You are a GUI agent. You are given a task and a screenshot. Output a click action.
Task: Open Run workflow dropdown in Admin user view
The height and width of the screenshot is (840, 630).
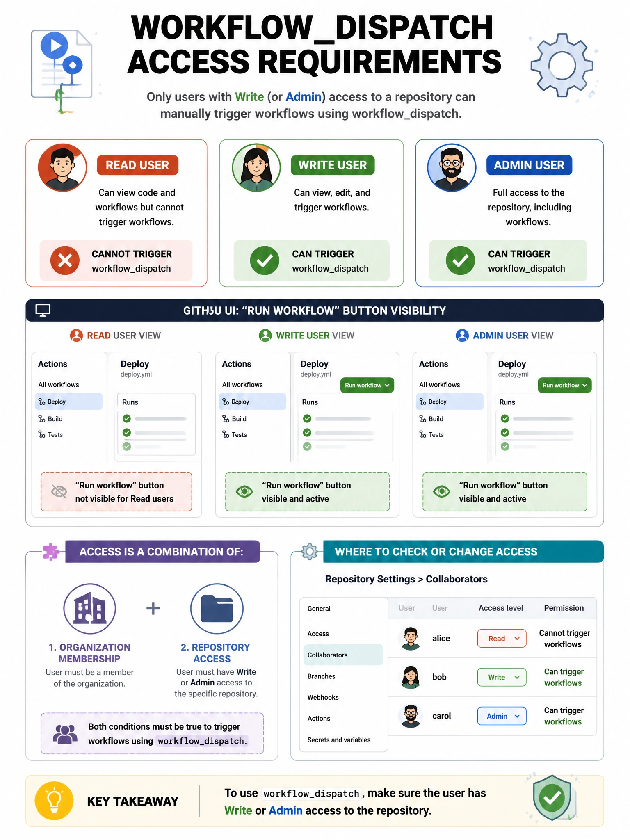click(x=565, y=385)
